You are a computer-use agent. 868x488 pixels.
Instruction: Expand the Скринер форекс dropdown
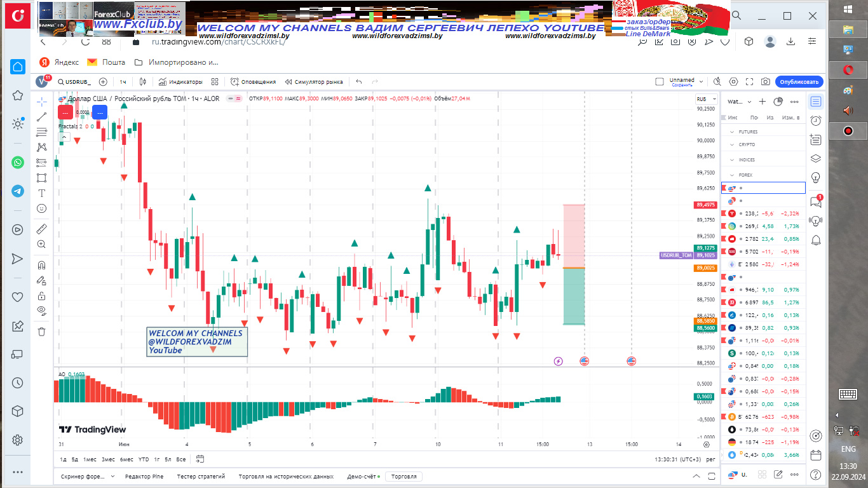(x=112, y=476)
